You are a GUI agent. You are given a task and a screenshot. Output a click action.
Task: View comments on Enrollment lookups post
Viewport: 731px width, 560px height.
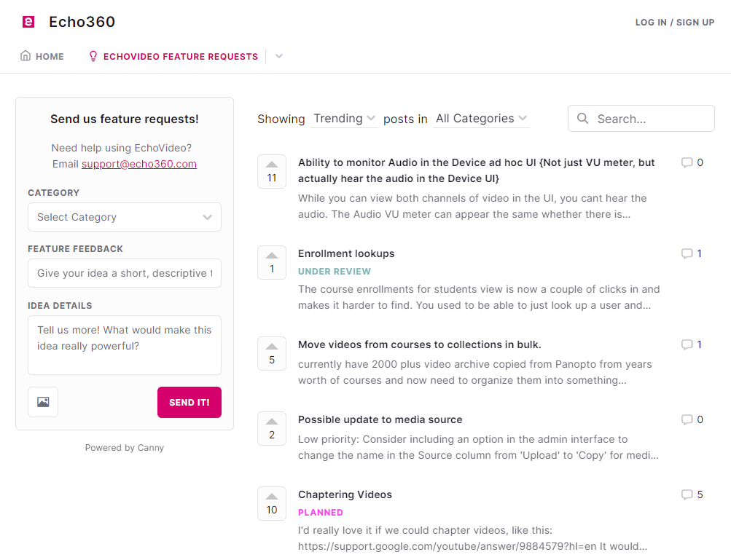(x=692, y=253)
